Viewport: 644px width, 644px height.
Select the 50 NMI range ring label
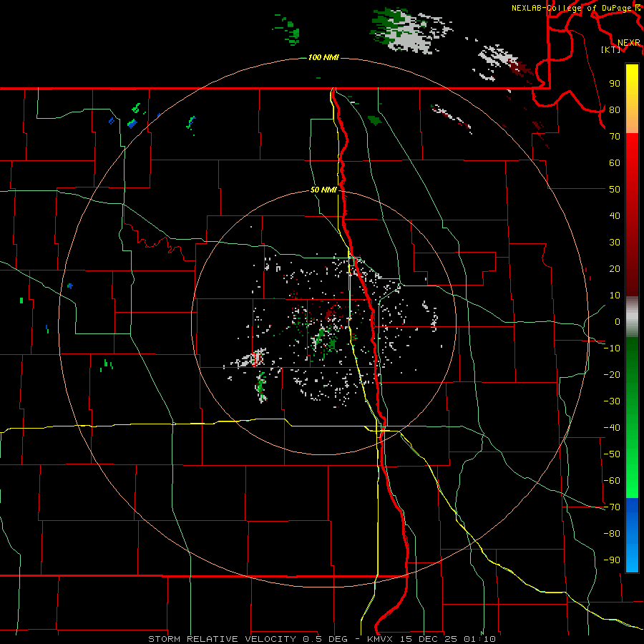(323, 190)
